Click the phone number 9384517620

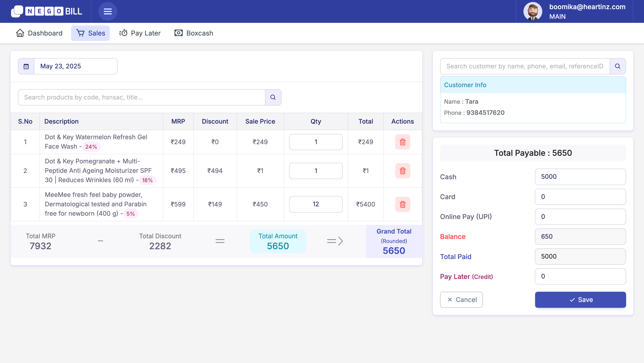[x=485, y=113]
